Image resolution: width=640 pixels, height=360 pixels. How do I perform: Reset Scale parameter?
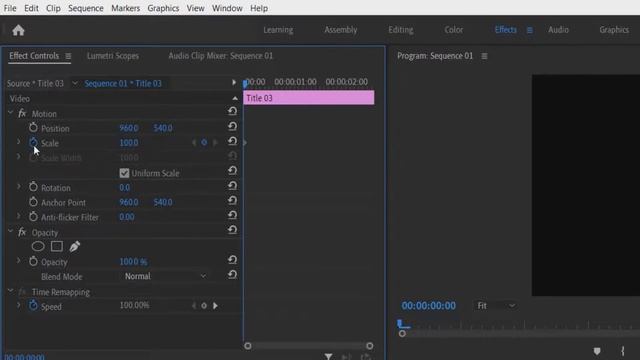point(232,141)
